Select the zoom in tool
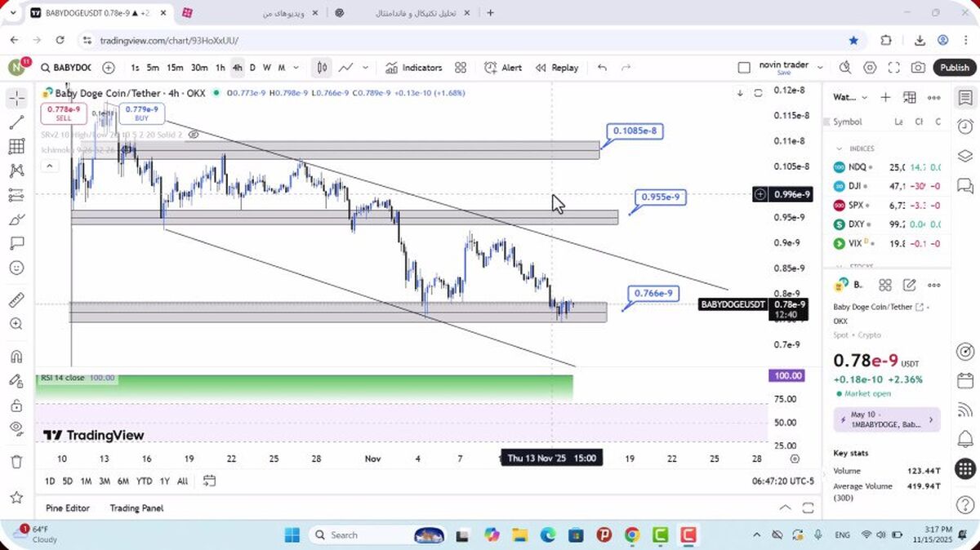The width and height of the screenshot is (980, 550). pos(16,324)
